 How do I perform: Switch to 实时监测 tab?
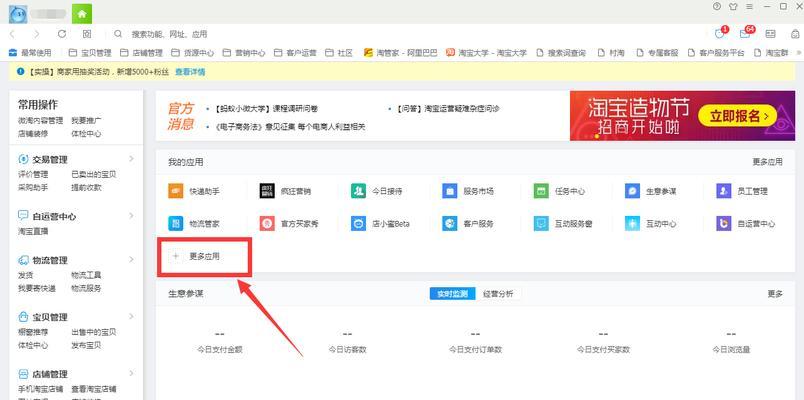pyautogui.click(x=452, y=294)
